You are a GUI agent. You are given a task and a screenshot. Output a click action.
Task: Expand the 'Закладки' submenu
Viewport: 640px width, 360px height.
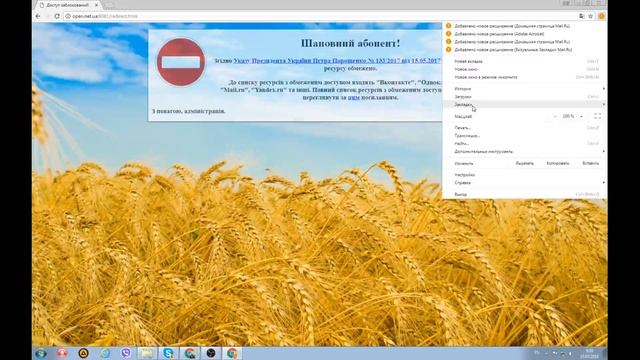click(x=524, y=104)
